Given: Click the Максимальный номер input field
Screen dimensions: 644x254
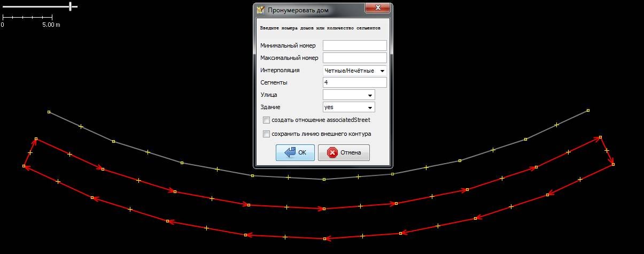Looking at the screenshot, I should [354, 58].
